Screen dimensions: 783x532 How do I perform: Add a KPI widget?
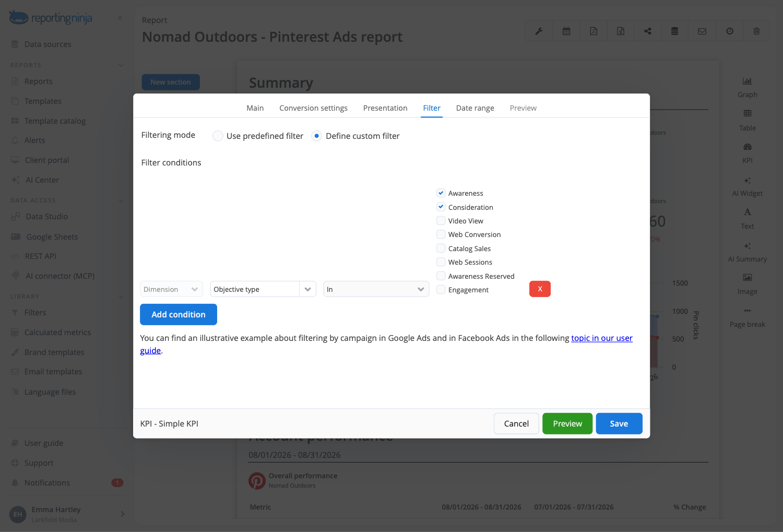(x=748, y=153)
